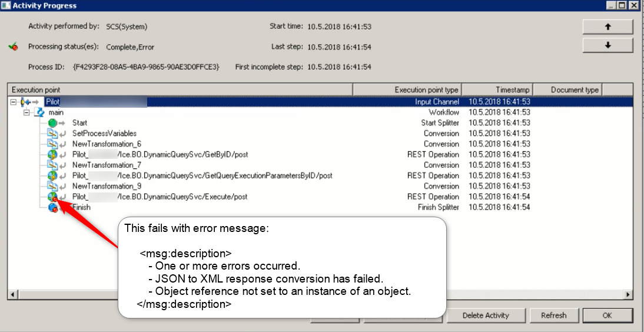Select the NewTransformation_7 row
This screenshot has width=644, height=332.
320,165
